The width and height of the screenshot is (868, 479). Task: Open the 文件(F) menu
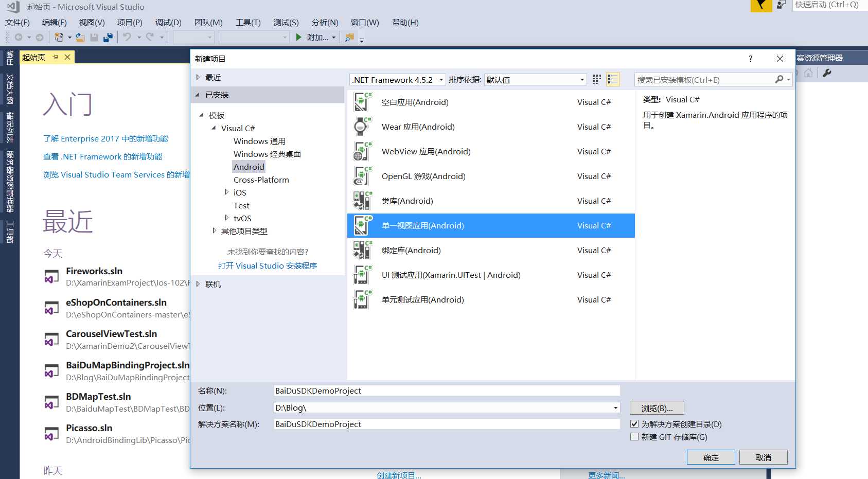pyautogui.click(x=17, y=23)
